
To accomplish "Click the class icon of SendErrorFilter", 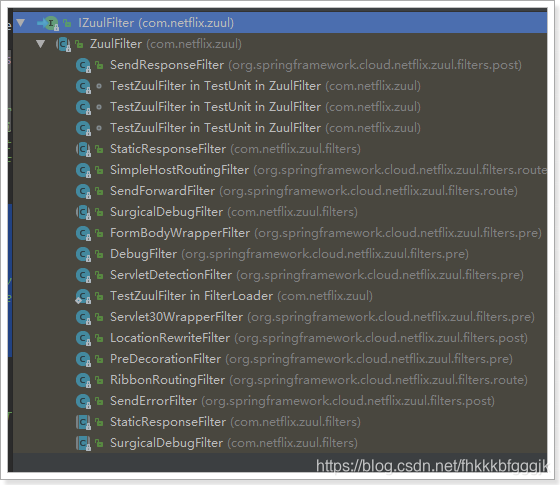I will coord(83,401).
